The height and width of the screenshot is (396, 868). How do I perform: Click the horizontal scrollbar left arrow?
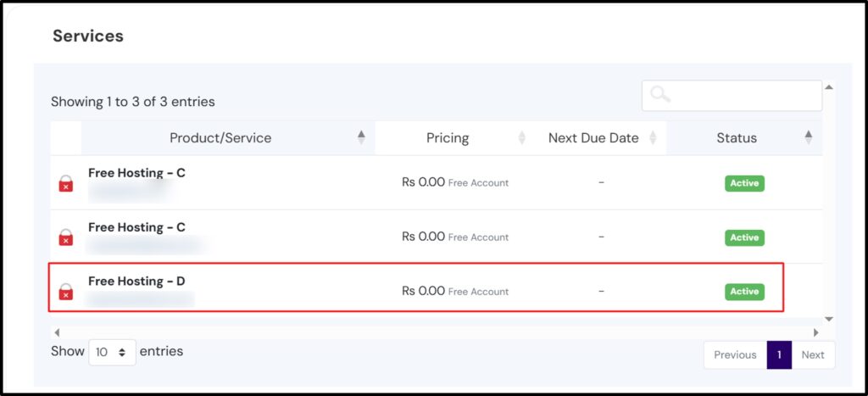(57, 332)
